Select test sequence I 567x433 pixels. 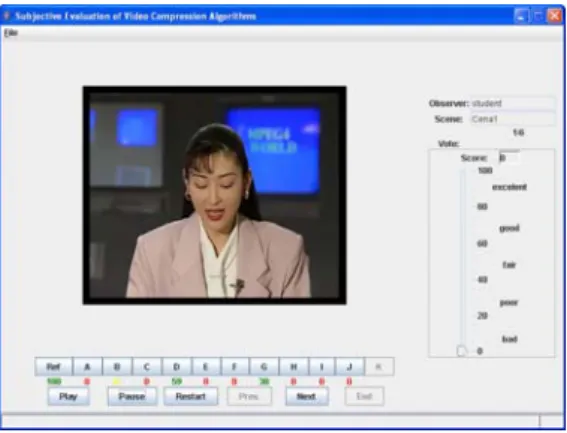(322, 367)
